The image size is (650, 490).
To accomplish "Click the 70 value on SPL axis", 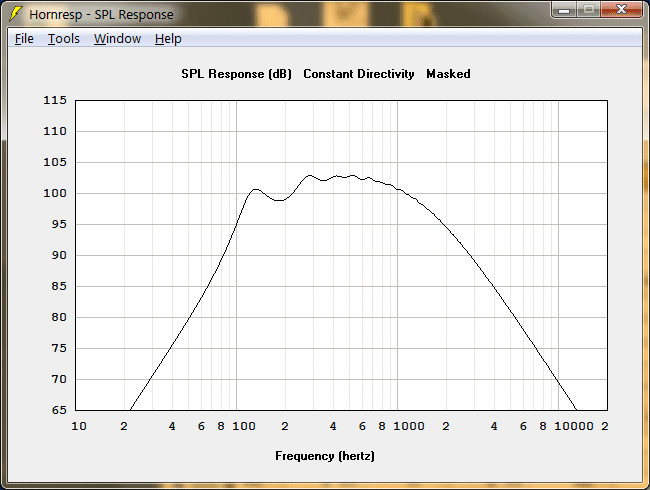I will [x=59, y=379].
